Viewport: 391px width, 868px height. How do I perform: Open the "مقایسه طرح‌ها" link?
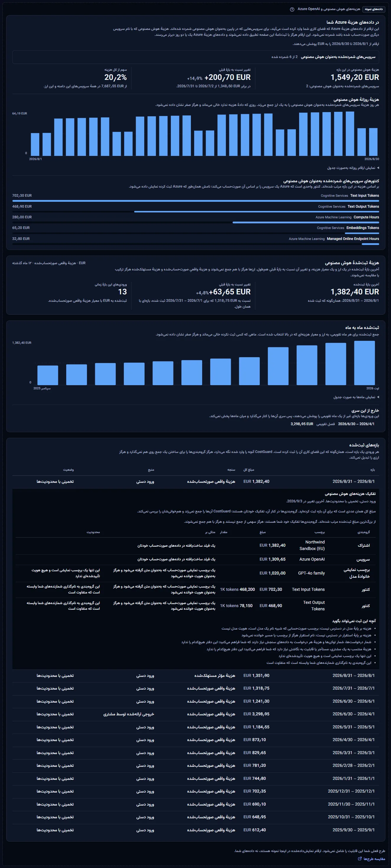371,859
